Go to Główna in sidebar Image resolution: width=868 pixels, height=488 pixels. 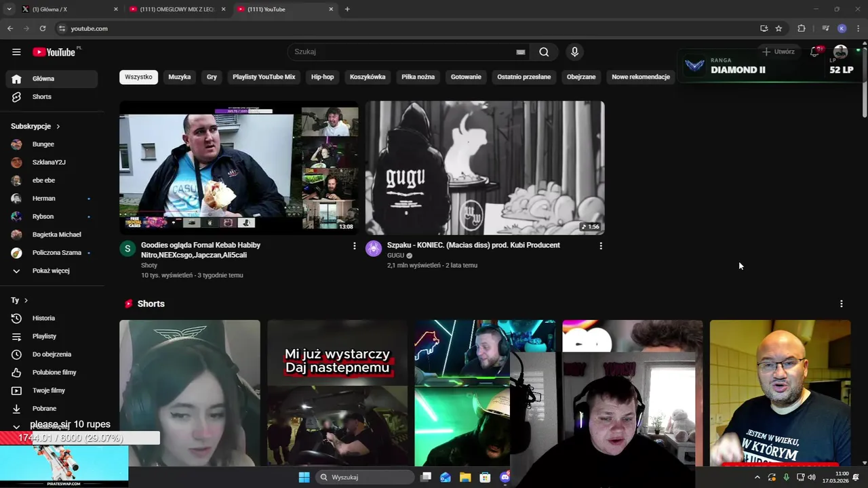pos(52,79)
